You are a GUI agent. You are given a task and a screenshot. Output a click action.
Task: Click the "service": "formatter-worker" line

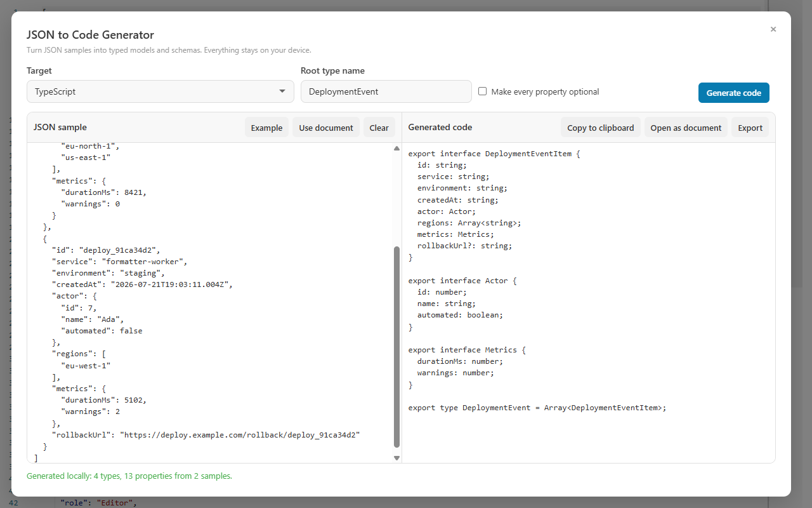click(x=120, y=262)
